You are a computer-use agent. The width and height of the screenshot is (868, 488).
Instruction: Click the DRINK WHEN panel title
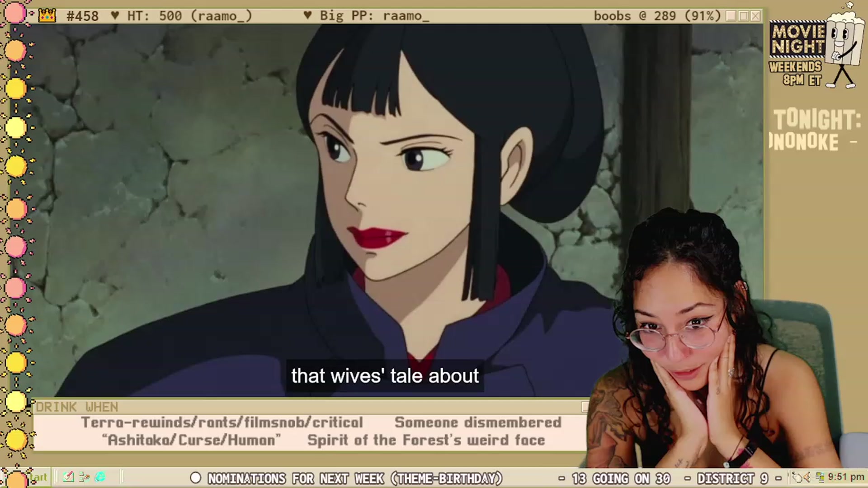[x=77, y=407]
